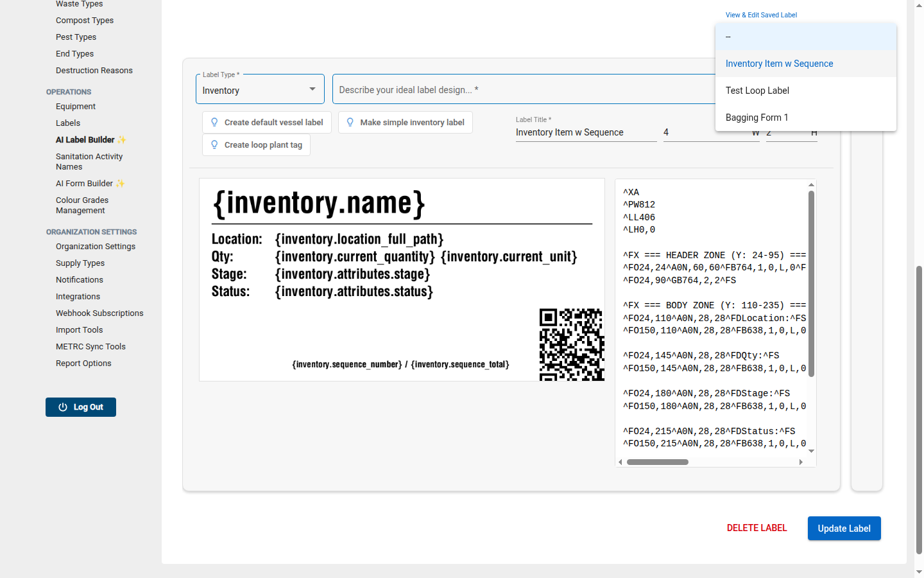Image resolution: width=924 pixels, height=578 pixels.
Task: Click View & Edit Saved Label link text
Action: click(x=761, y=15)
